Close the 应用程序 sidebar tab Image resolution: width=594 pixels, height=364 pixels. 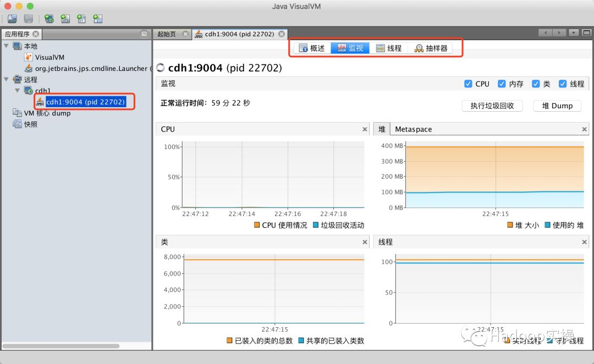pos(36,34)
